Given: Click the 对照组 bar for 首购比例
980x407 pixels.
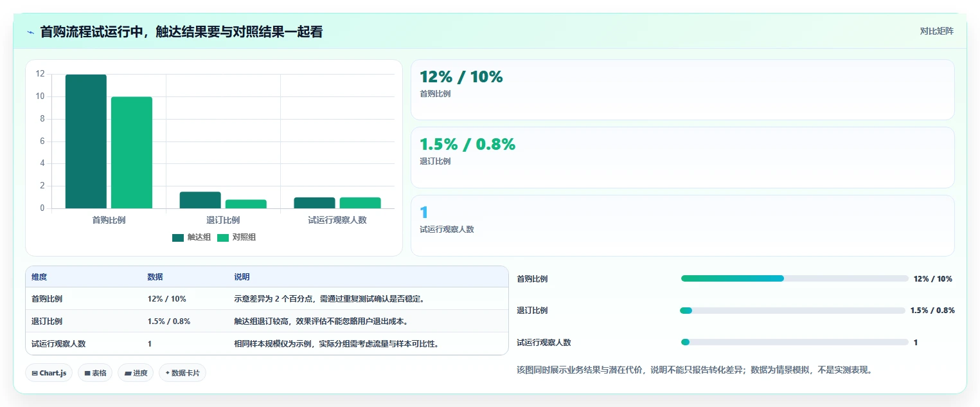Looking at the screenshot, I should coord(132,152).
